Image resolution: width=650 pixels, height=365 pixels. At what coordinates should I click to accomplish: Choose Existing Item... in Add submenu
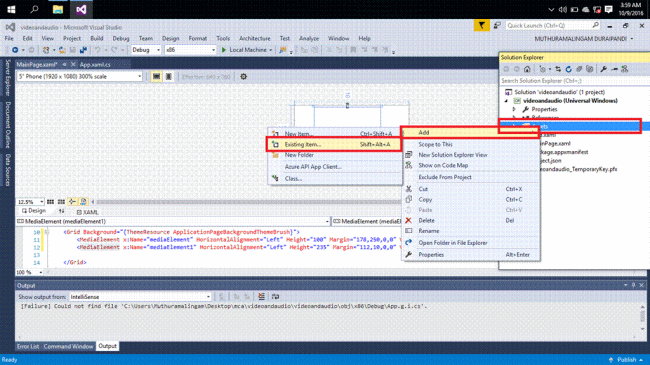pyautogui.click(x=334, y=144)
